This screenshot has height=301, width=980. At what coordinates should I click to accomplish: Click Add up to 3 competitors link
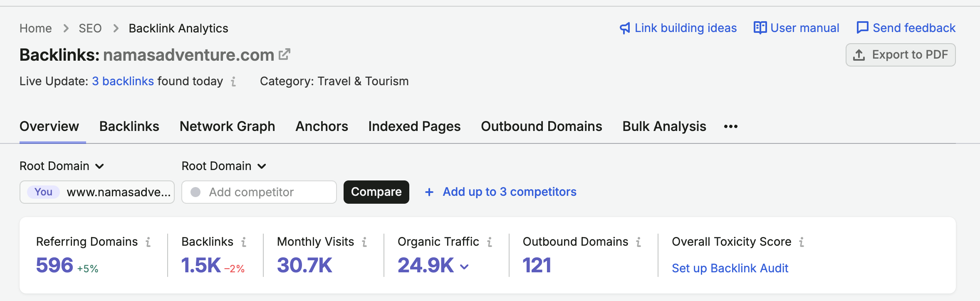click(x=510, y=192)
